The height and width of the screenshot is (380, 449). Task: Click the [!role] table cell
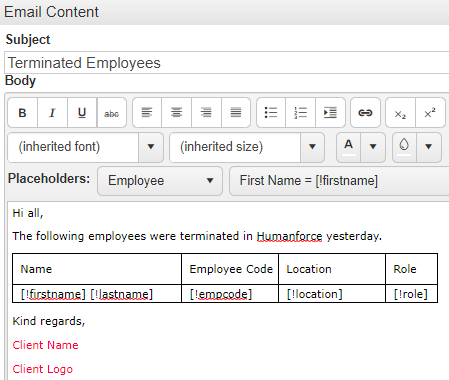(412, 294)
